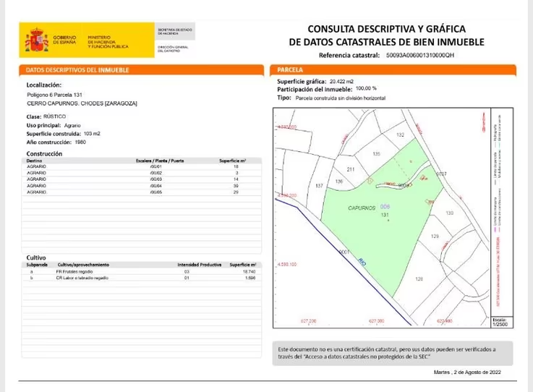Image resolution: width=533 pixels, height=392 pixels.
Task: Click the 'RIO' river label on map
Action: pyautogui.click(x=362, y=262)
